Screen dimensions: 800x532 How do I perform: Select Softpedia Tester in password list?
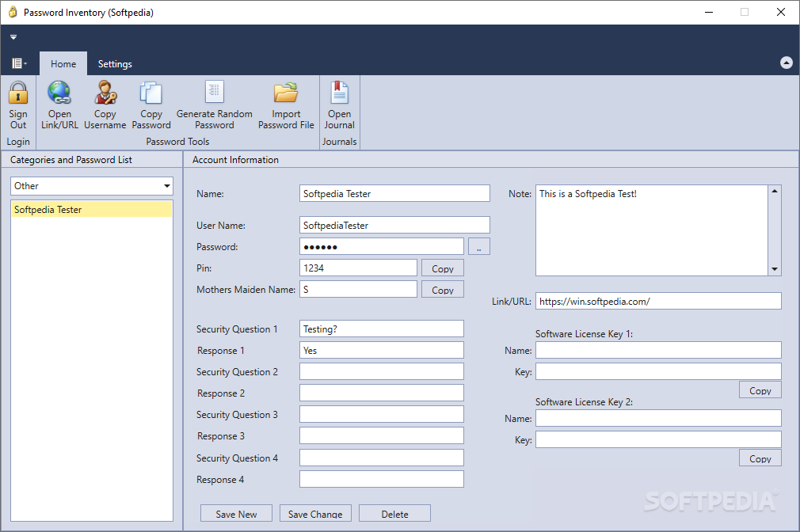92,209
